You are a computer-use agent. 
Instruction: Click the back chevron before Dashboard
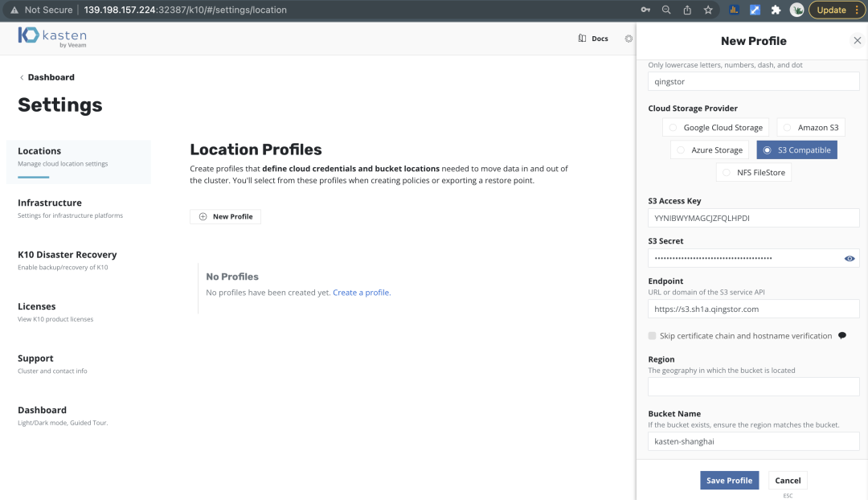[x=22, y=77]
